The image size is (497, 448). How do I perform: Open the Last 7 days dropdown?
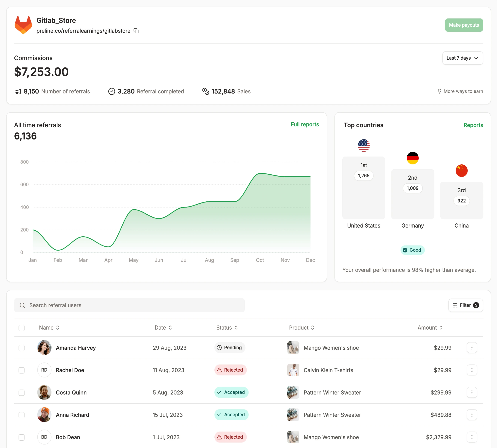462,58
